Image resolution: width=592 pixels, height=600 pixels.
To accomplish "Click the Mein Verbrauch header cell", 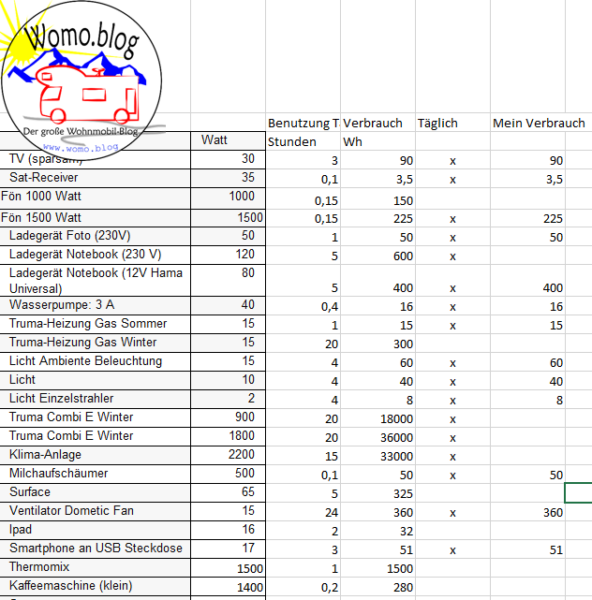I will tap(528, 123).
